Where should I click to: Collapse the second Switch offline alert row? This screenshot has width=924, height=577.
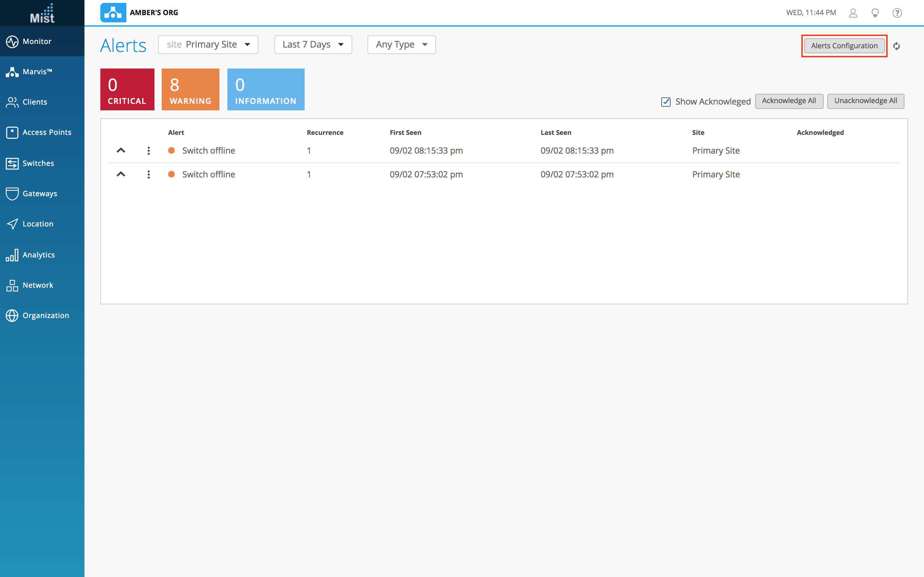[x=121, y=174]
